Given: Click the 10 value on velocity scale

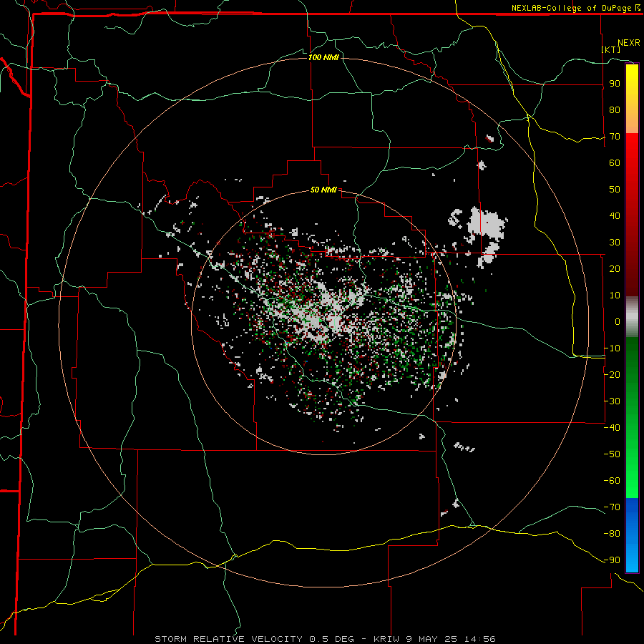Looking at the screenshot, I should point(615,296).
